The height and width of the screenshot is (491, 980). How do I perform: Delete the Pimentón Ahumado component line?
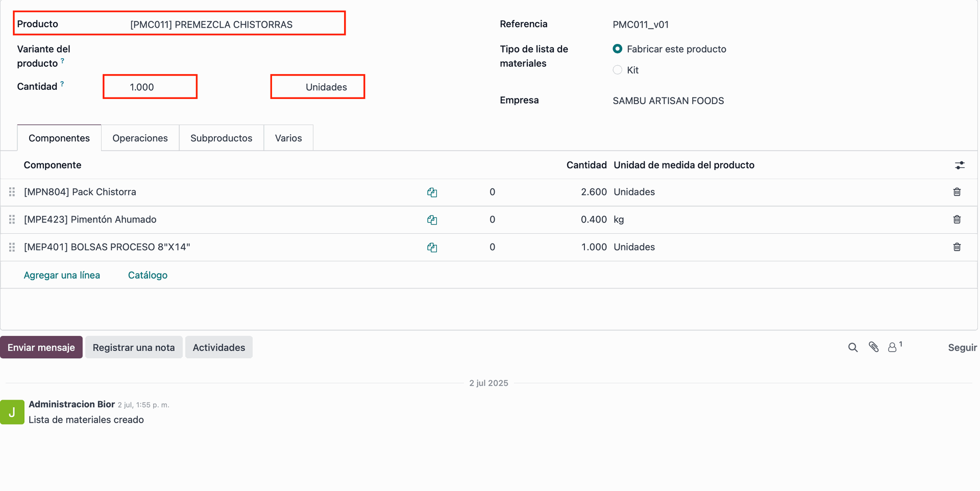[x=957, y=219]
